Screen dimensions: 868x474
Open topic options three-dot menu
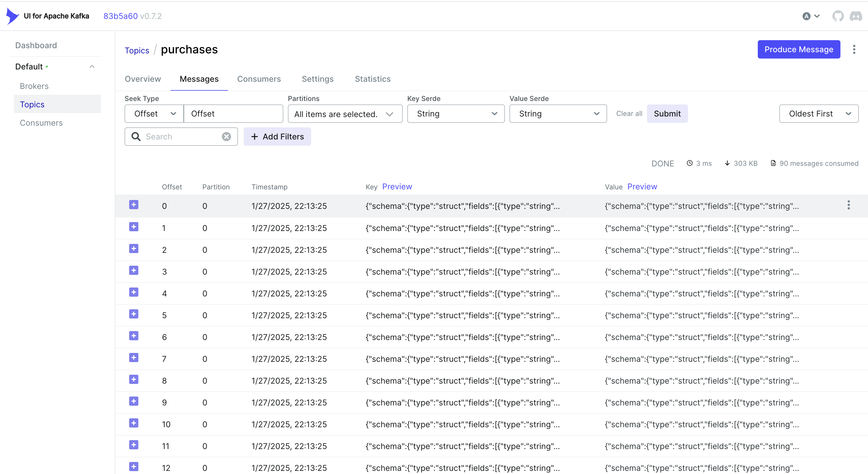pos(854,50)
